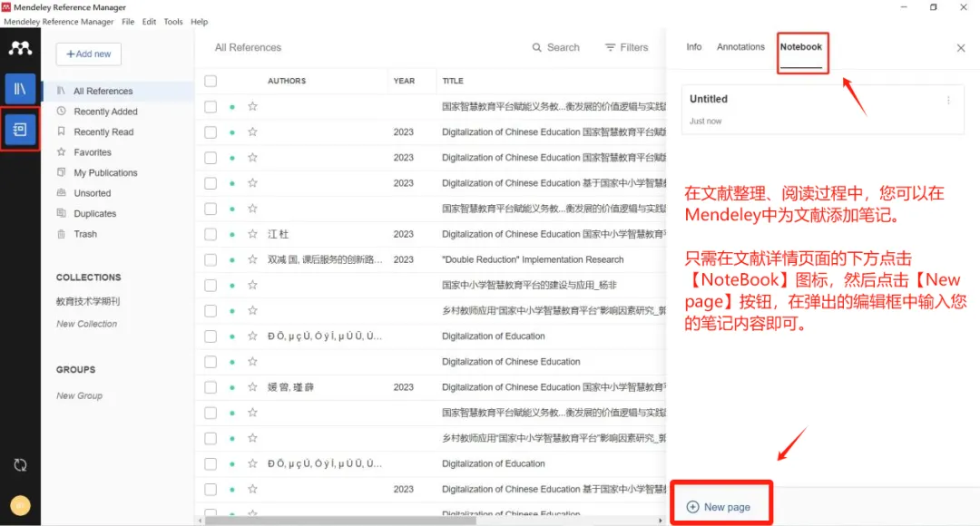This screenshot has width=980, height=526.
Task: Sort by the AUTHORS column header
Action: pos(287,82)
